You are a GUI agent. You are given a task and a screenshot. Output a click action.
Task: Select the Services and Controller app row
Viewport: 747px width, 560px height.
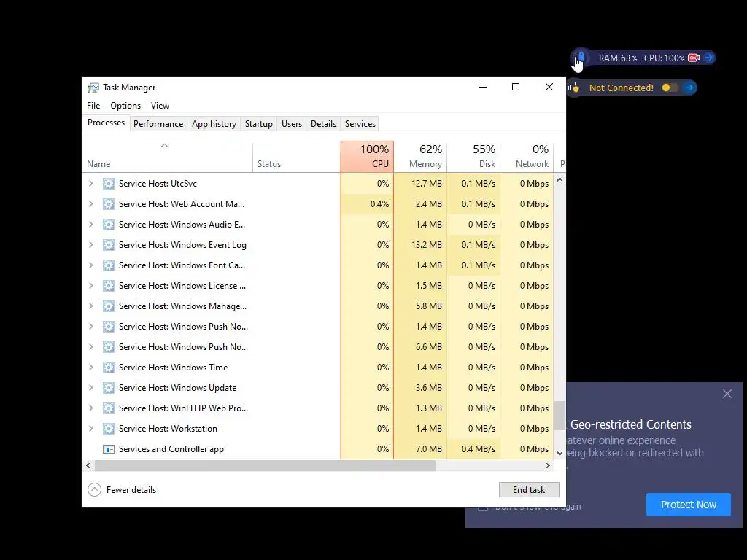(318, 449)
